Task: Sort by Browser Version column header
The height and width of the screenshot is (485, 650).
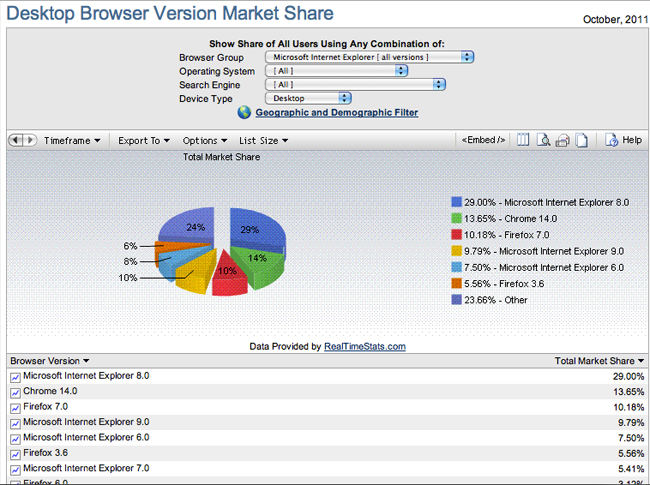Action: click(x=50, y=361)
